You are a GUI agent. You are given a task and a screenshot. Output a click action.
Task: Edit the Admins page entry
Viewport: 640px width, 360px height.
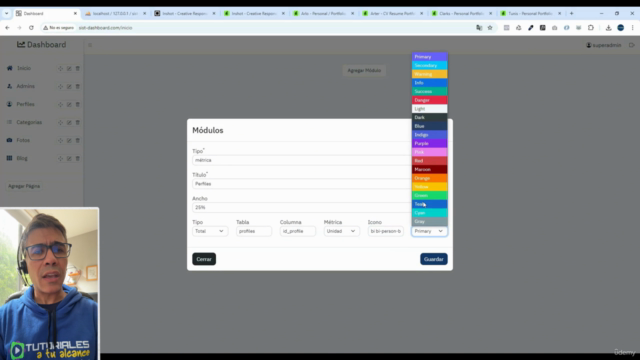[x=69, y=87]
